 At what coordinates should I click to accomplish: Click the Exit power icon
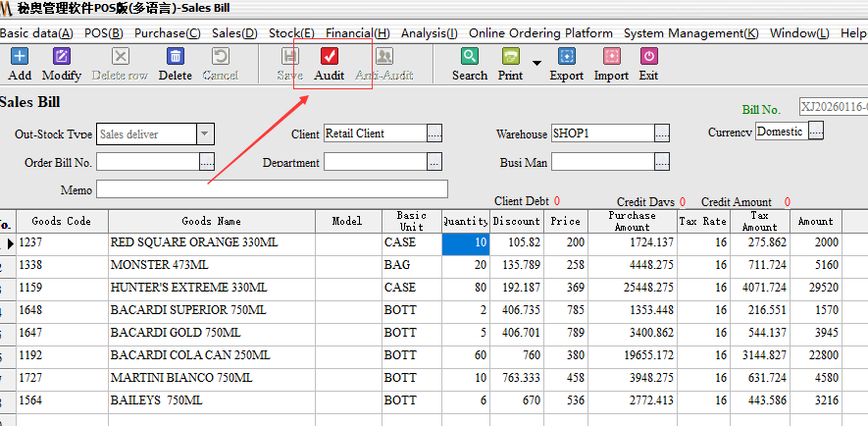[x=648, y=57]
